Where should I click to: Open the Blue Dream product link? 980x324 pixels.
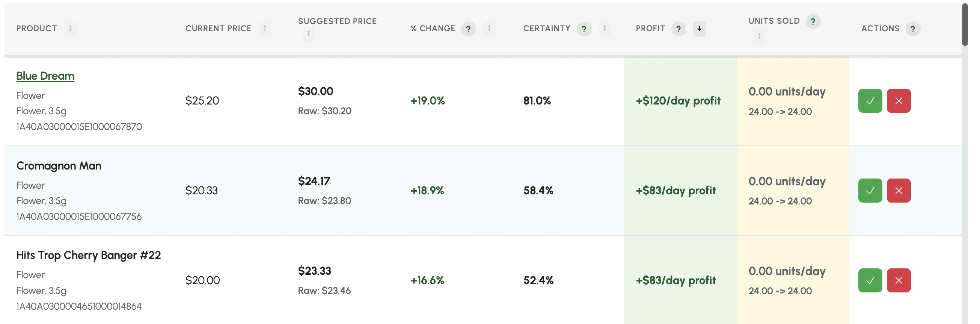45,76
